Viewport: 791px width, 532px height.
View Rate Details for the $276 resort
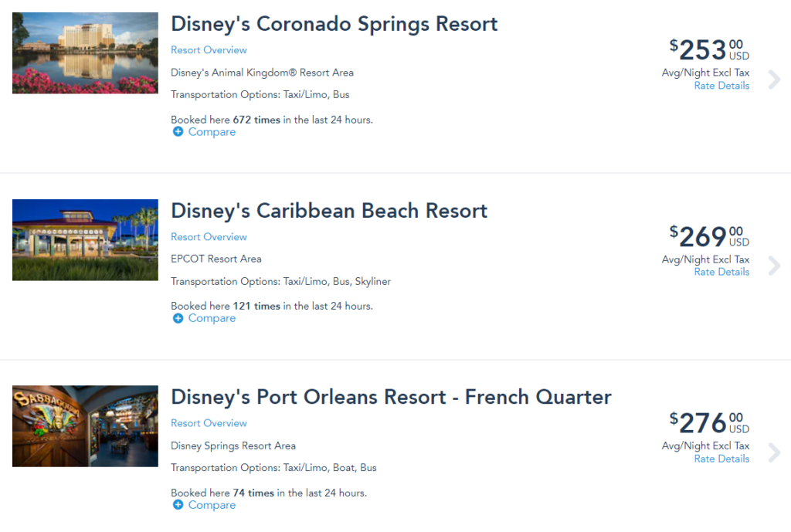pyautogui.click(x=721, y=459)
